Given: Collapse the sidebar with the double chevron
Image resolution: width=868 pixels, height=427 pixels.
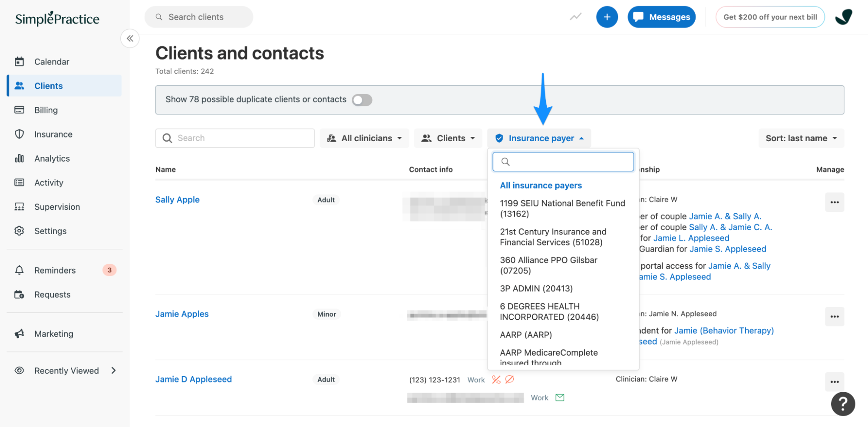Looking at the screenshot, I should click(x=129, y=38).
